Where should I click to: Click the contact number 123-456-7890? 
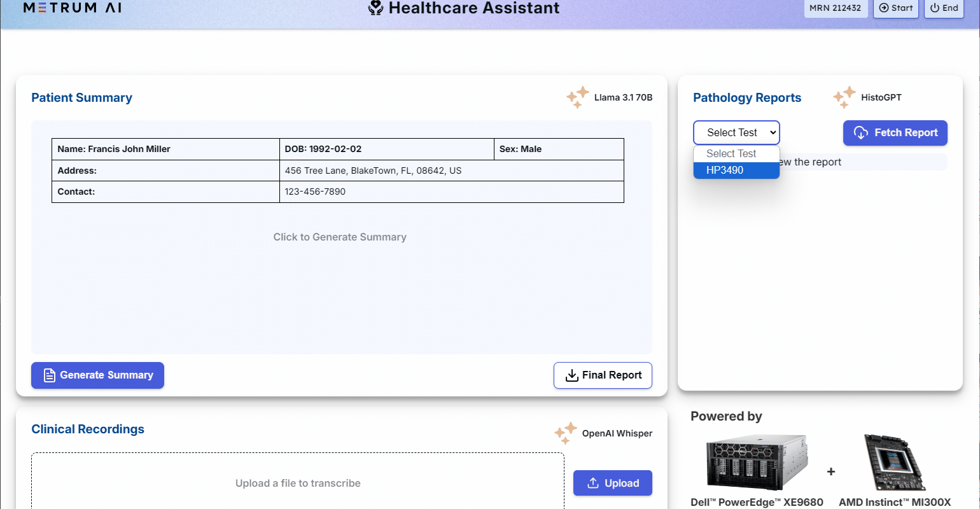tap(315, 192)
